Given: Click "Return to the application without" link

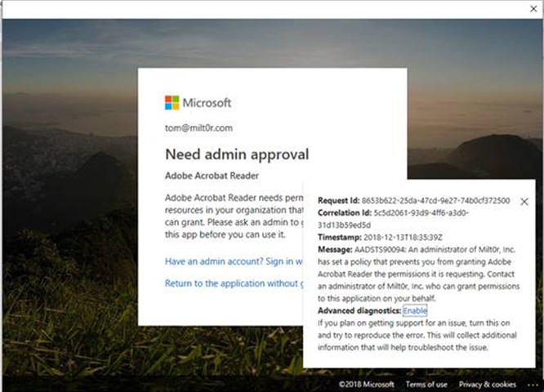Looking at the screenshot, I should pyautogui.click(x=234, y=283).
